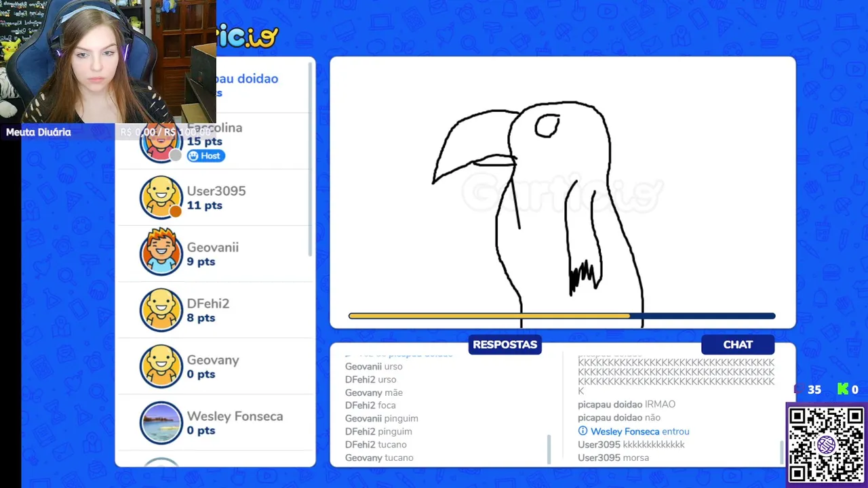This screenshot has height=488, width=868.
Task: Click the host's gray status dot
Action: click(176, 156)
